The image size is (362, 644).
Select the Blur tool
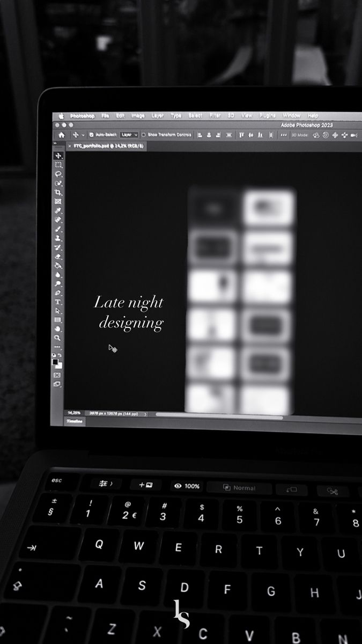(x=58, y=275)
